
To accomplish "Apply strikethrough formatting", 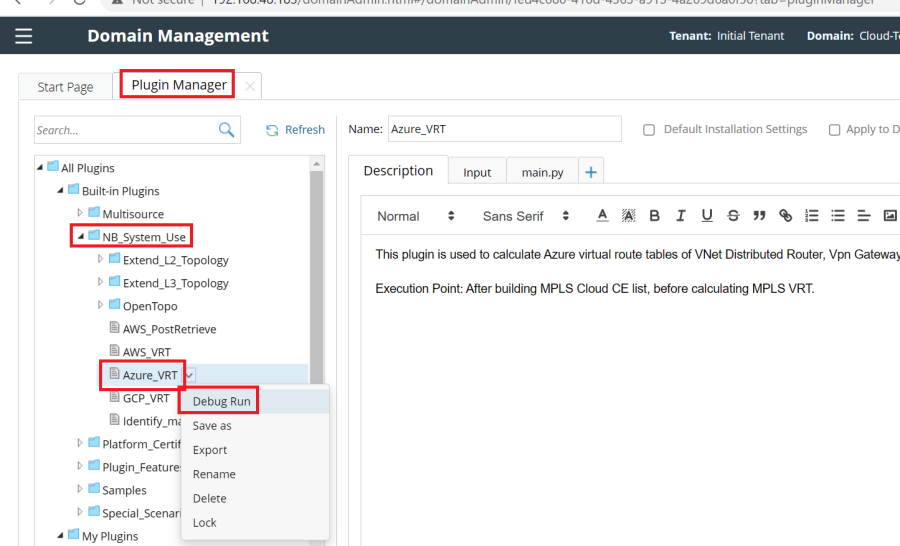I will [733, 216].
